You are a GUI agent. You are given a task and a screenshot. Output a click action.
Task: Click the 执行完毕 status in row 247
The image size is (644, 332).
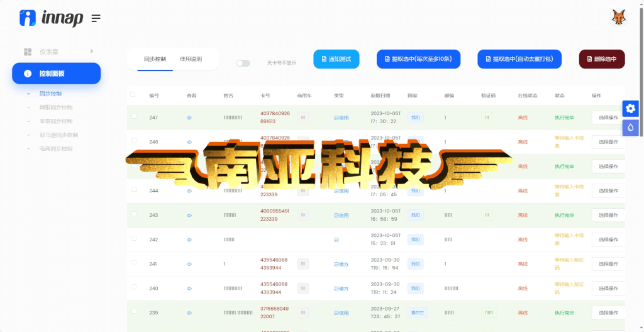pyautogui.click(x=564, y=118)
